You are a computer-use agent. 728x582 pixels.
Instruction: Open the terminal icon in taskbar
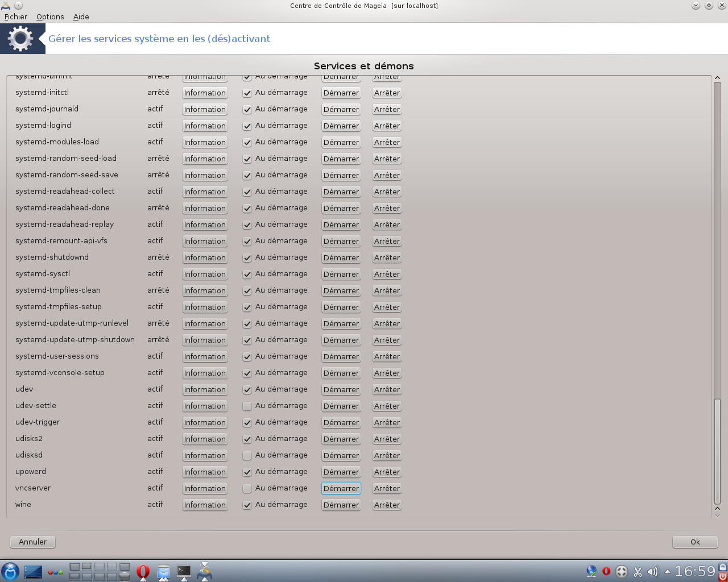click(184, 572)
